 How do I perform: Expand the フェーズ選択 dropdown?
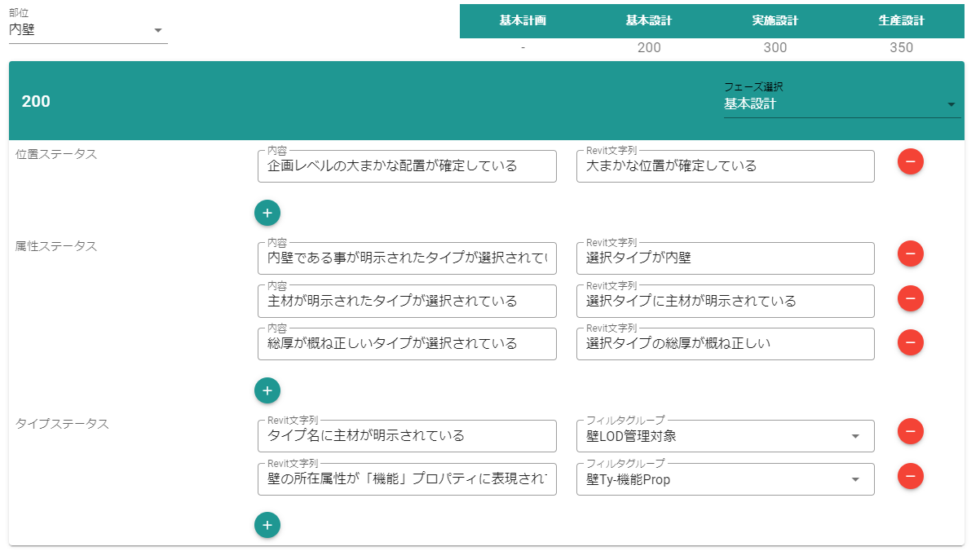[x=841, y=104]
